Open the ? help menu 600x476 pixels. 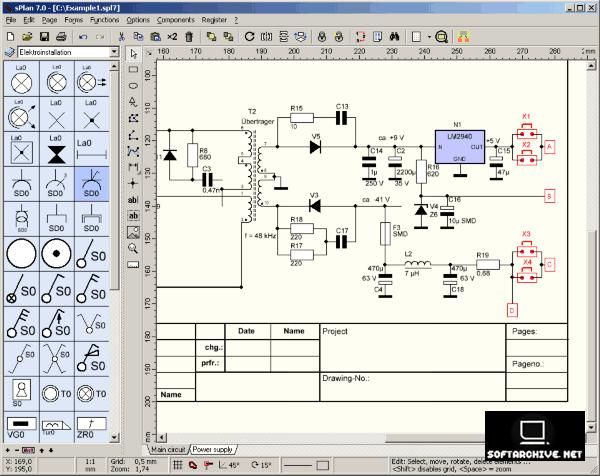click(x=236, y=20)
